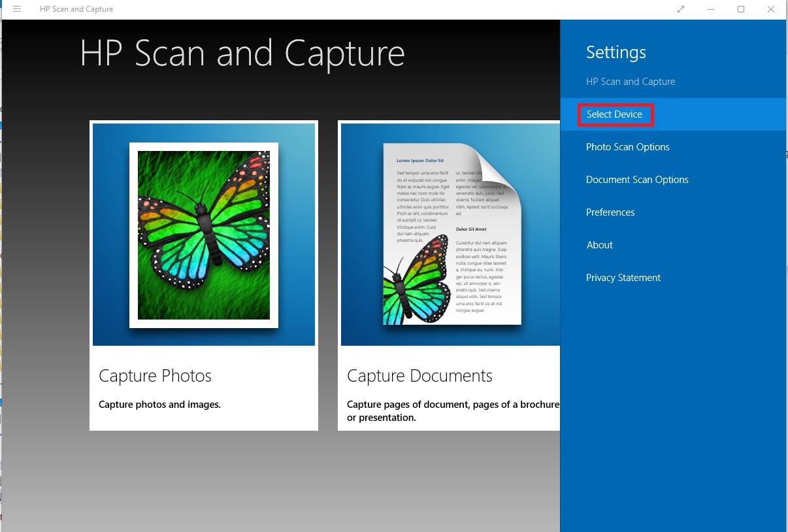The height and width of the screenshot is (532, 788).
Task: Click the 'Capture pages of document' description
Action: [453, 411]
